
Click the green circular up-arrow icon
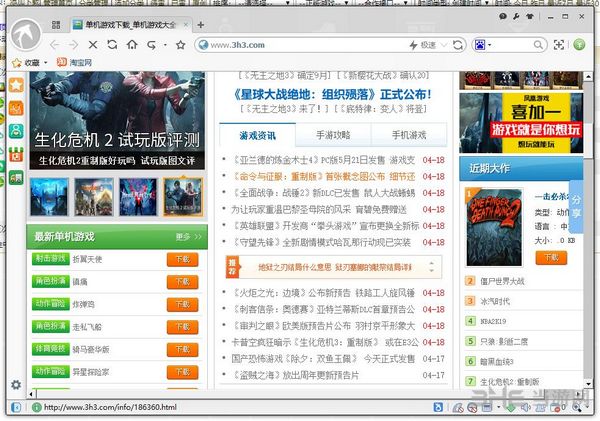(x=579, y=44)
